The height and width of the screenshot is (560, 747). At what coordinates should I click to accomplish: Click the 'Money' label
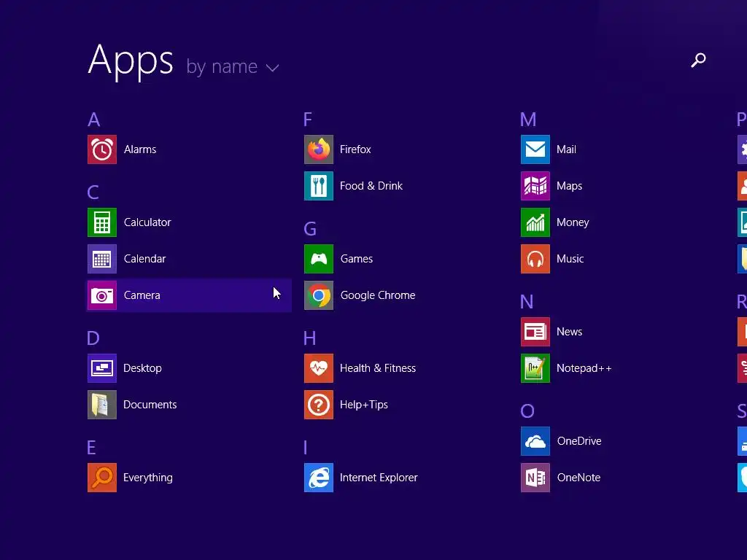pos(573,223)
